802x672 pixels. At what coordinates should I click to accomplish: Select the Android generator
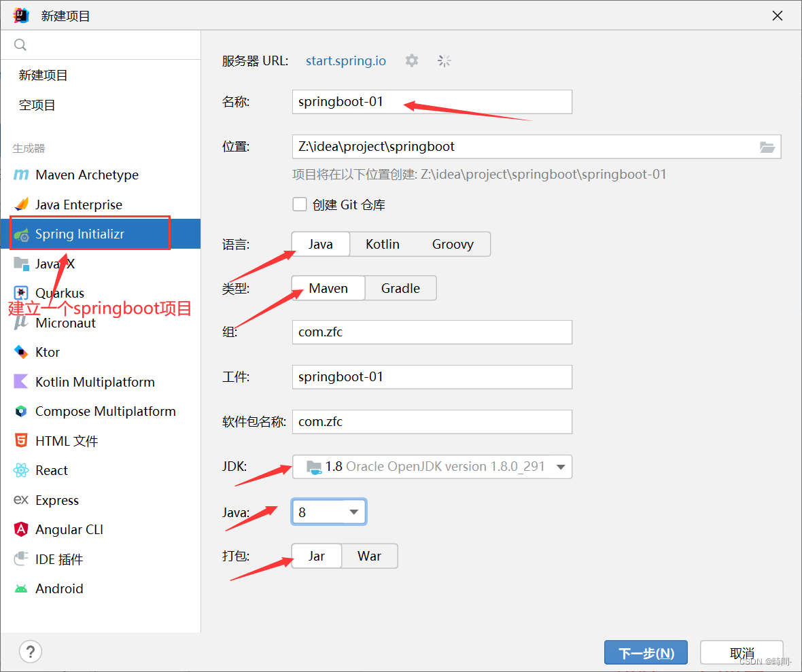pos(101,588)
